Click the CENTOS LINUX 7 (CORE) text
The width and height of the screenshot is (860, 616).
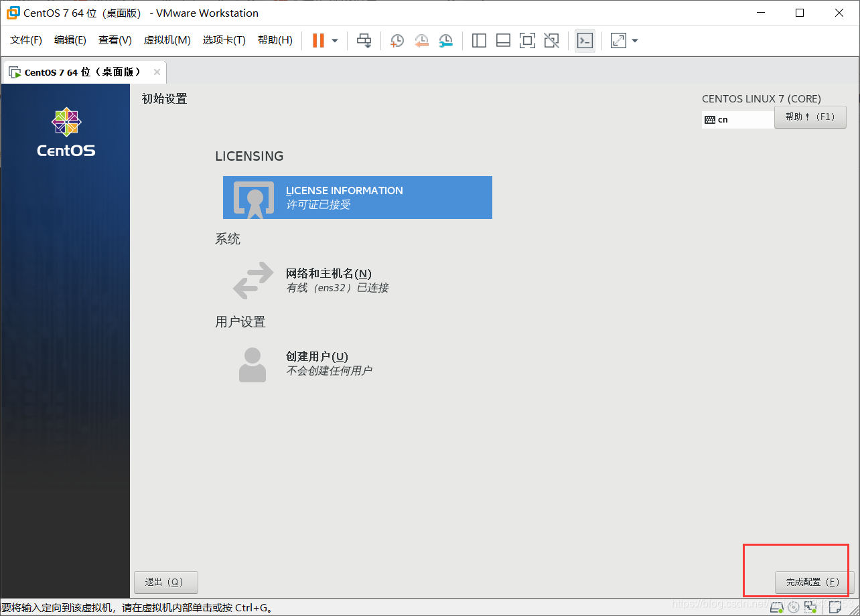click(x=762, y=99)
